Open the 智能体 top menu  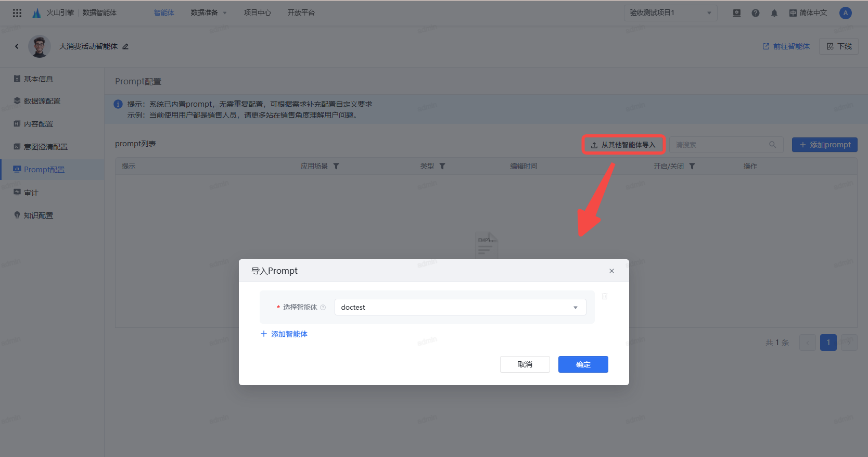point(164,13)
